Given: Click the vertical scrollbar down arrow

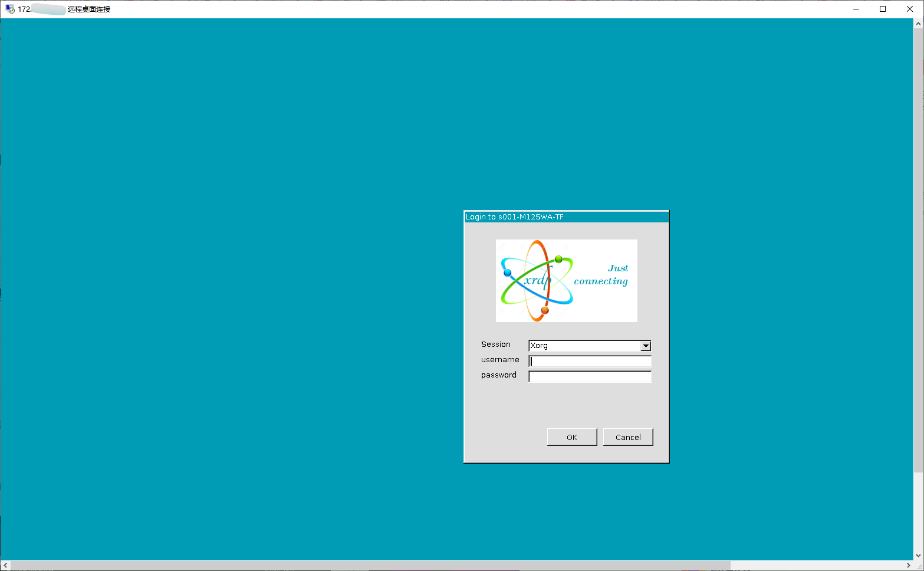Looking at the screenshot, I should (x=919, y=556).
